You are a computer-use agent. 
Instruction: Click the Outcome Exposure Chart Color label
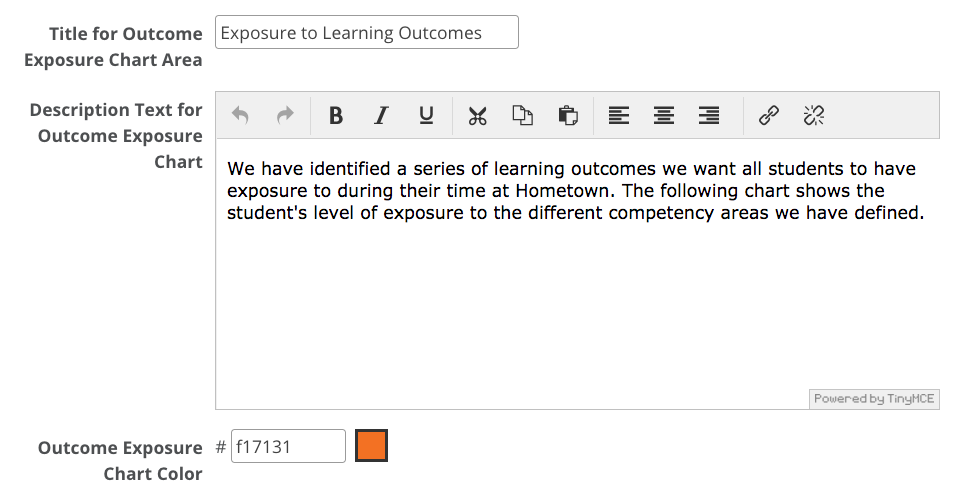[x=120, y=460]
